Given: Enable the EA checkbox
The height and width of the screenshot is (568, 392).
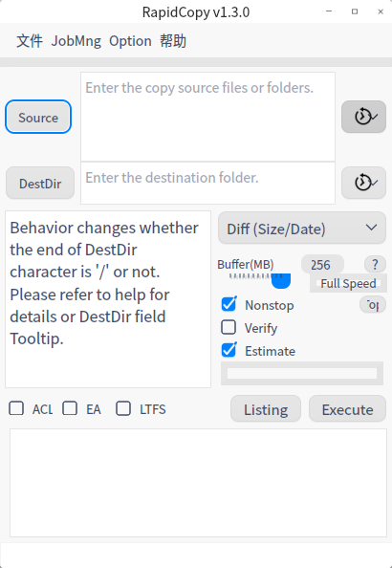Looking at the screenshot, I should [x=70, y=408].
